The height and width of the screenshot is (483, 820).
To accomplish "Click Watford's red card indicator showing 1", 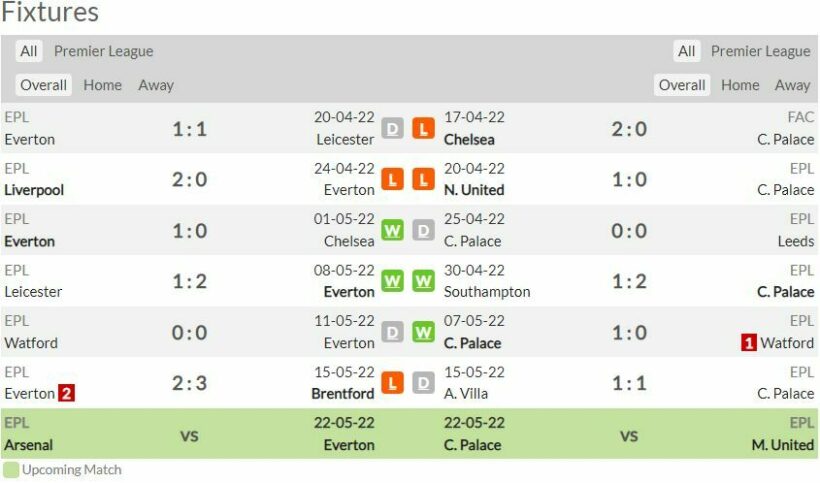I will [x=748, y=343].
